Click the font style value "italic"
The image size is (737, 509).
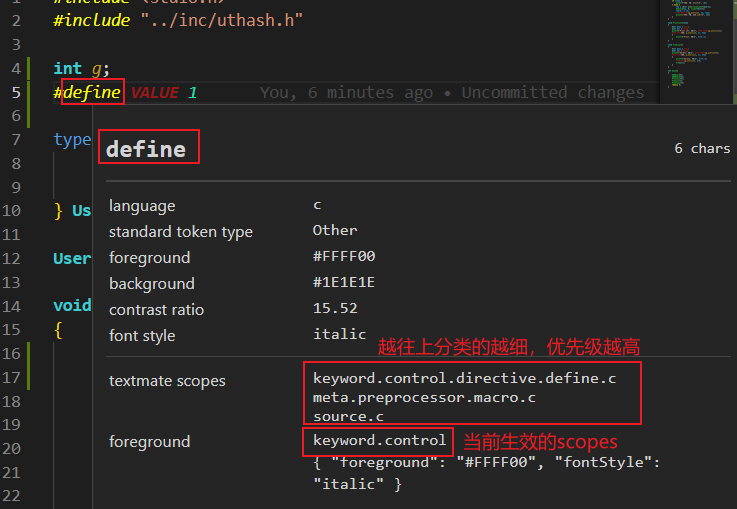pos(339,334)
